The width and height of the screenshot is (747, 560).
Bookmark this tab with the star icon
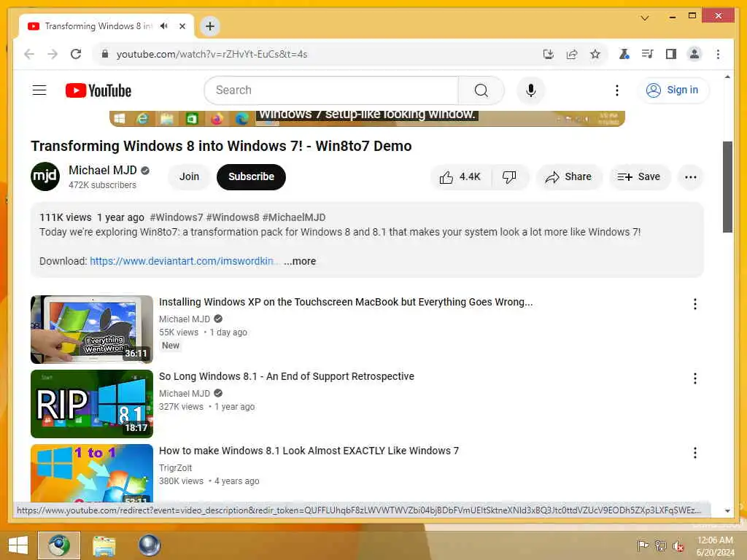coord(595,54)
